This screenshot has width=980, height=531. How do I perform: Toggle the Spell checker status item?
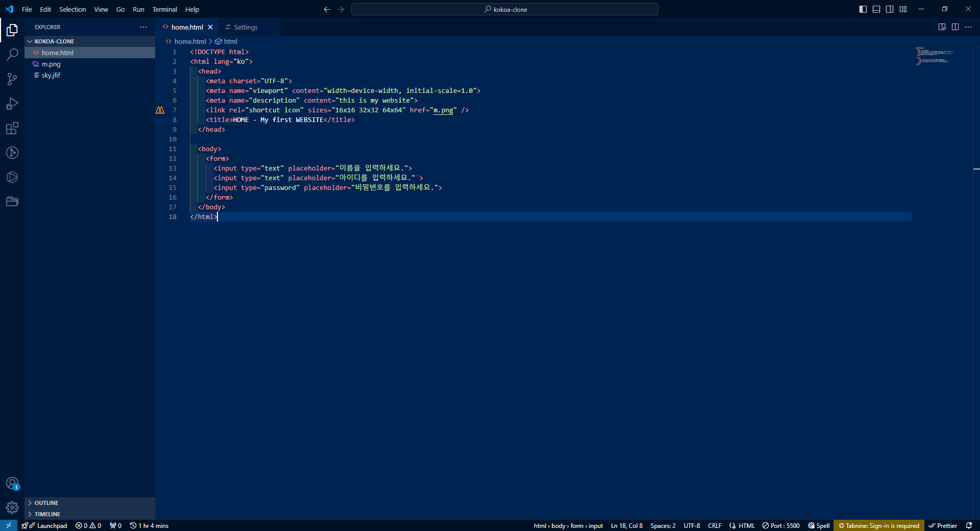[x=819, y=525]
